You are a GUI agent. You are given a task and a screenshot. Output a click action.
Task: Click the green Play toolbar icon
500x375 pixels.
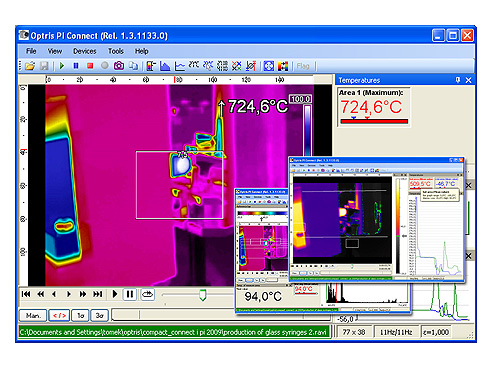point(62,66)
